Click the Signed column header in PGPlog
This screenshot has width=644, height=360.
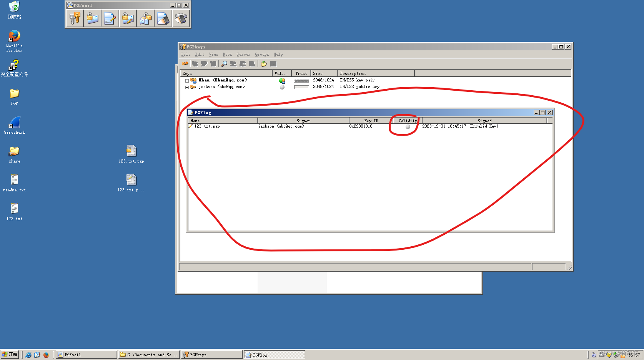tap(484, 121)
